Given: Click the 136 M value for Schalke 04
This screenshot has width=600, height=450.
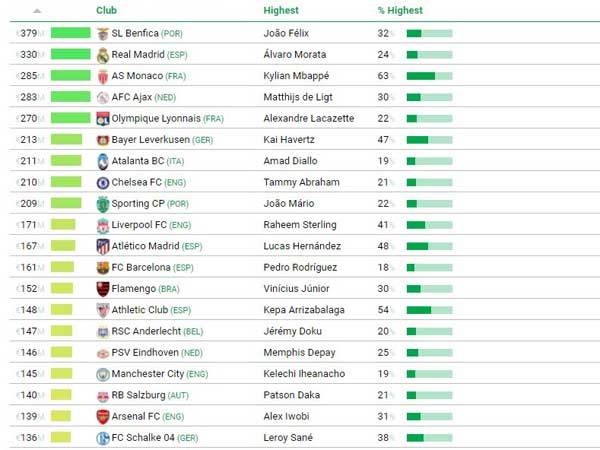Looking at the screenshot, I should [x=31, y=438].
